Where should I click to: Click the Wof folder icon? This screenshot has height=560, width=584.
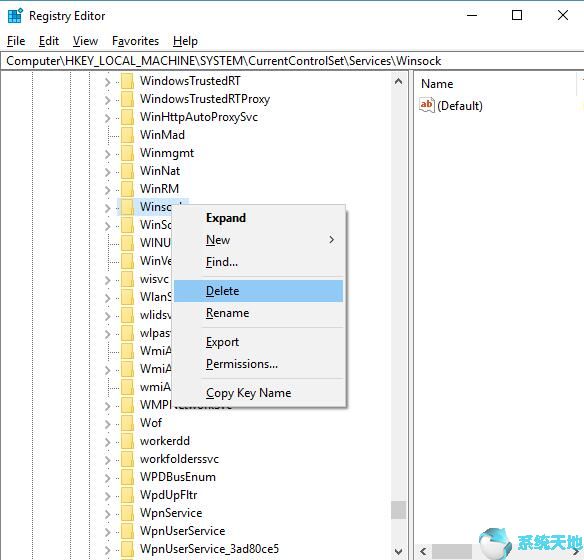click(x=127, y=423)
